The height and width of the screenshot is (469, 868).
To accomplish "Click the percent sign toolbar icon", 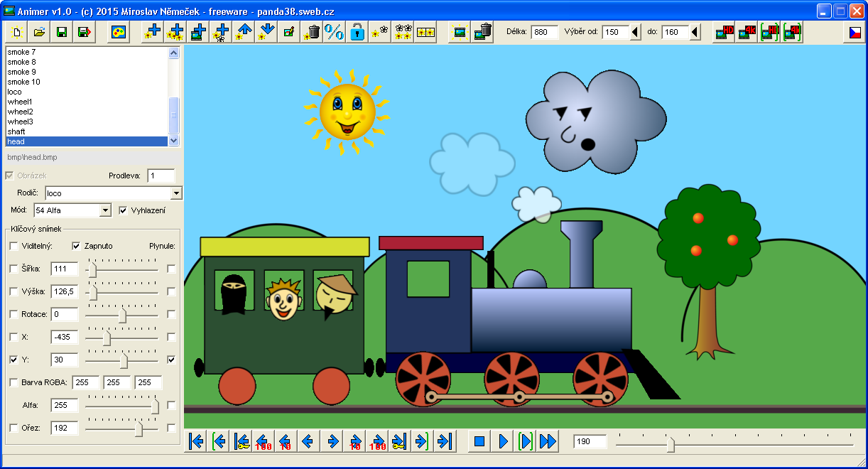I will 334,32.
